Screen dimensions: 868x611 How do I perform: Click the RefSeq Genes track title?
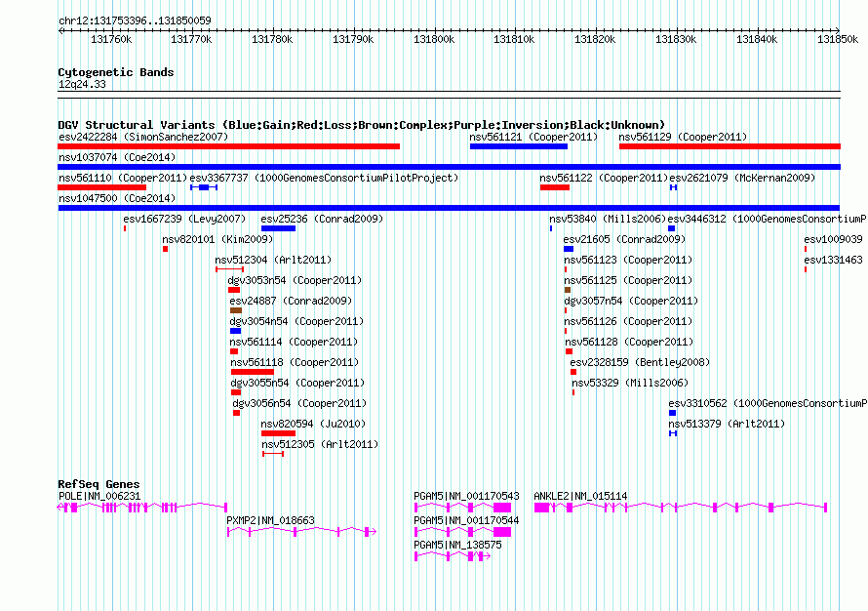pyautogui.click(x=99, y=483)
